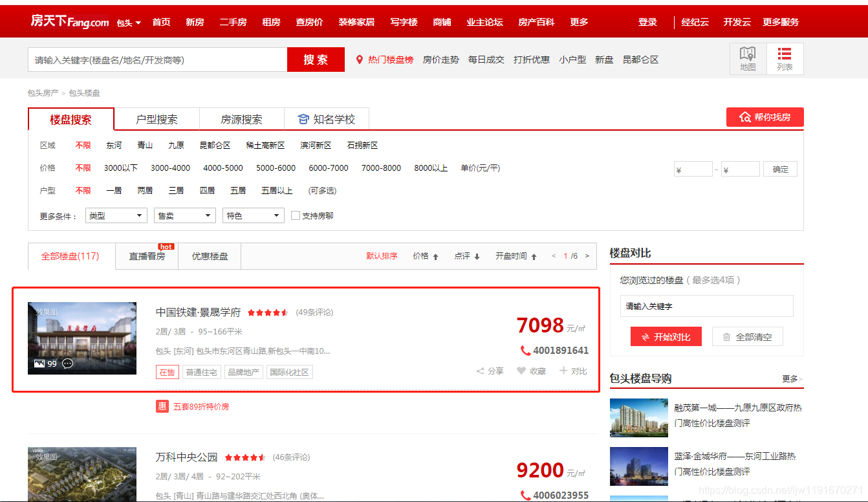The height and width of the screenshot is (502, 868).
Task: Open the 房价走势 link
Action: point(441,60)
